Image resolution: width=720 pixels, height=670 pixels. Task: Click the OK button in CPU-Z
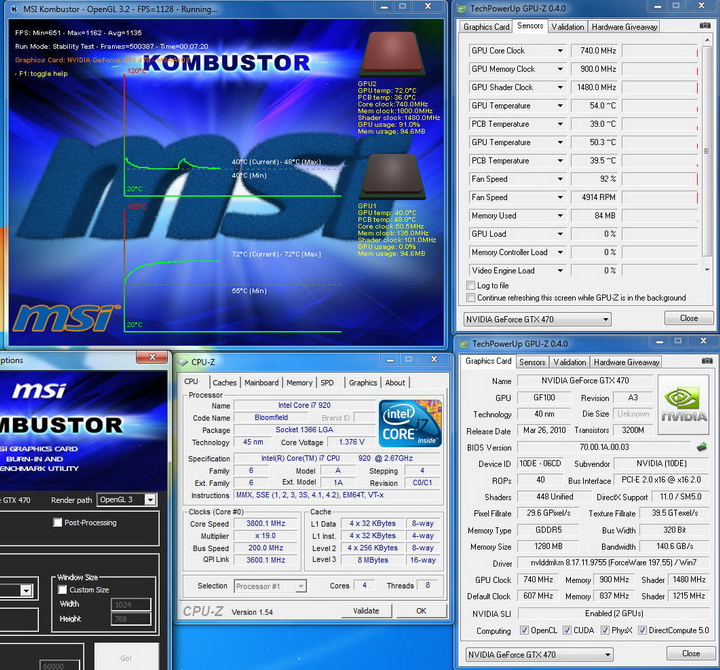click(x=421, y=611)
